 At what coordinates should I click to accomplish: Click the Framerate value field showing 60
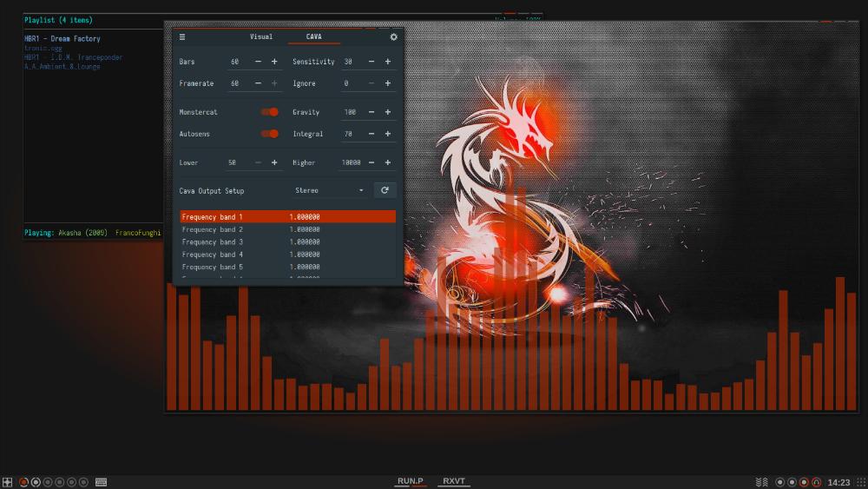click(239, 83)
